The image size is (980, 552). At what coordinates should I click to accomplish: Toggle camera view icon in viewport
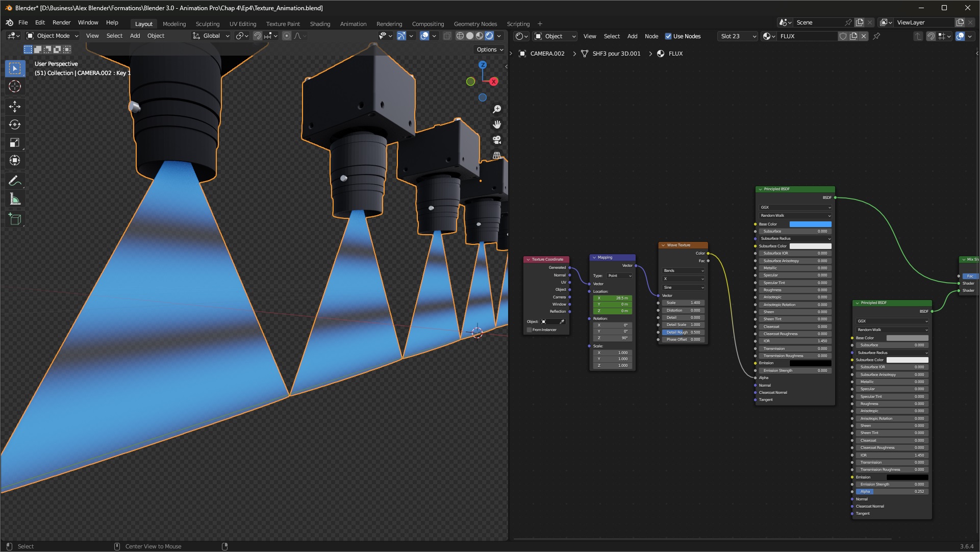click(x=497, y=140)
